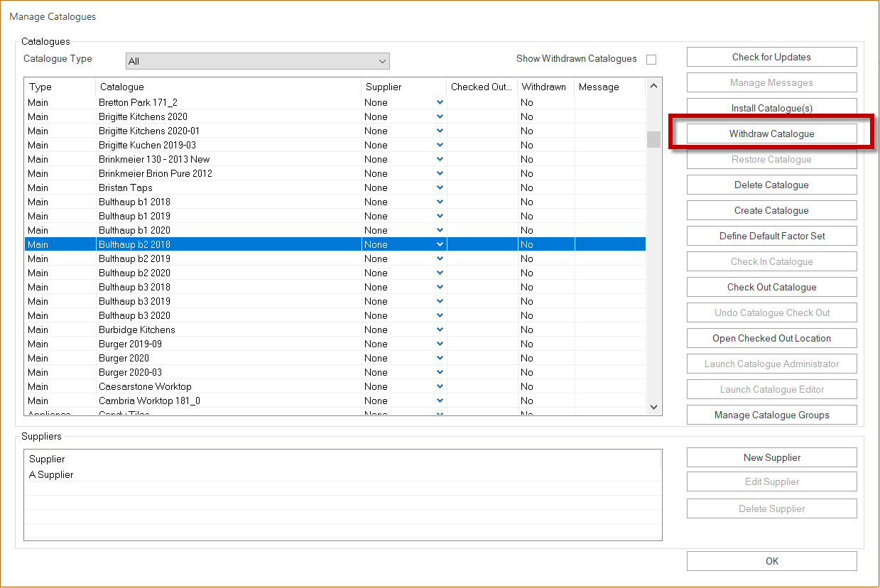The height and width of the screenshot is (588, 880).
Task: Click the Manage Messages button
Action: tap(771, 82)
